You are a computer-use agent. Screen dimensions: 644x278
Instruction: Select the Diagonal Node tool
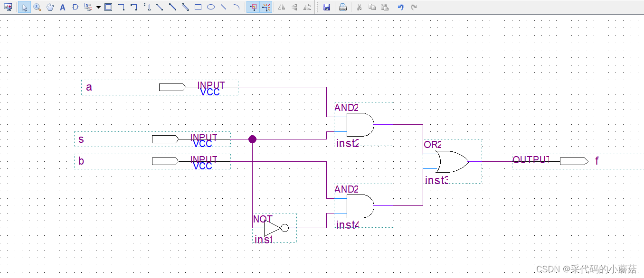160,7
